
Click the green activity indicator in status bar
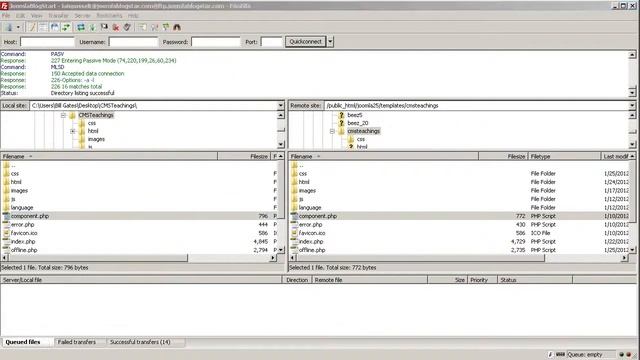tap(622, 355)
